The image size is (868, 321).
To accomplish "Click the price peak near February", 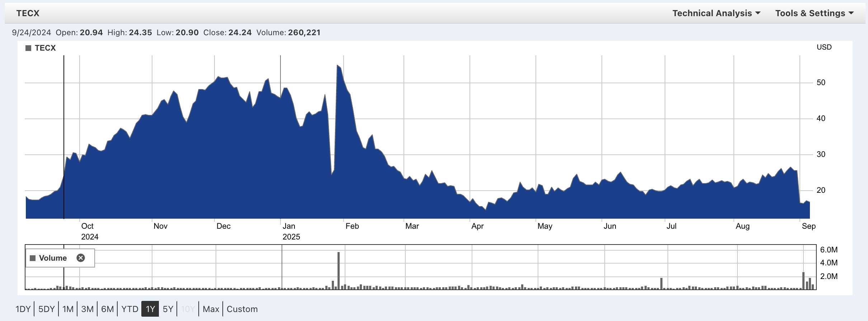I will point(338,66).
